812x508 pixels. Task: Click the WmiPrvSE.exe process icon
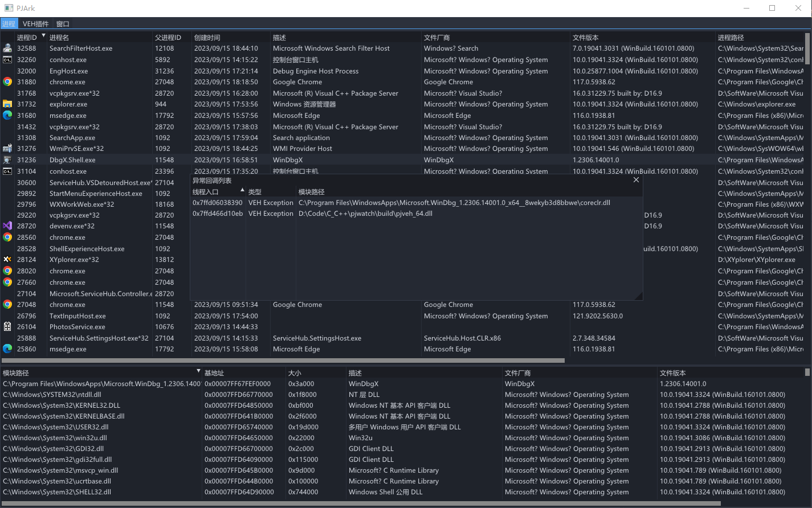pyautogui.click(x=7, y=149)
